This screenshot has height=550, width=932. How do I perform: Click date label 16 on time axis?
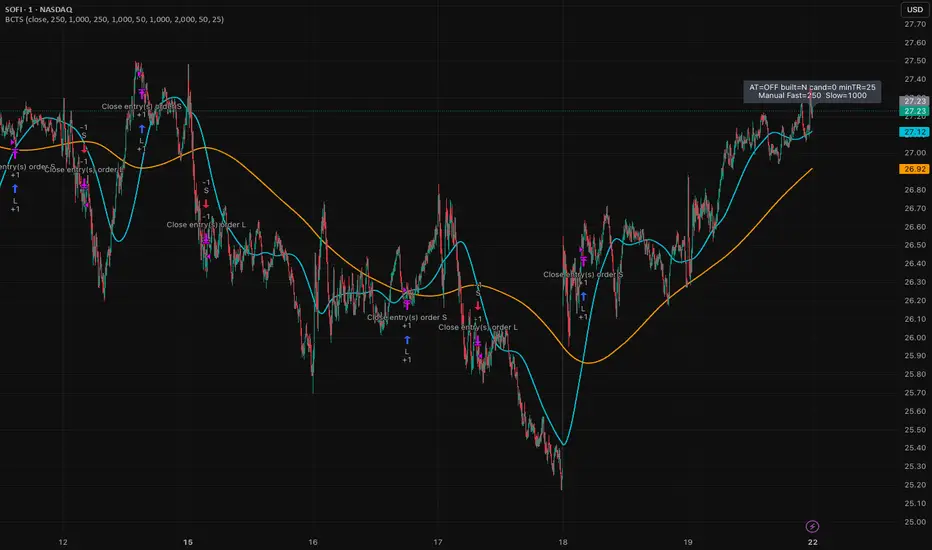tap(313, 542)
